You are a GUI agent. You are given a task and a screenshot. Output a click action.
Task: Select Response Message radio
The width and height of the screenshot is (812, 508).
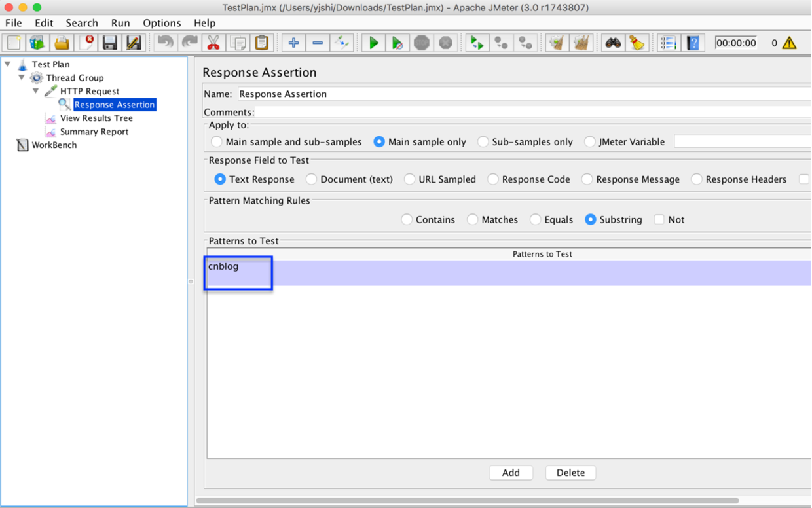coord(587,179)
